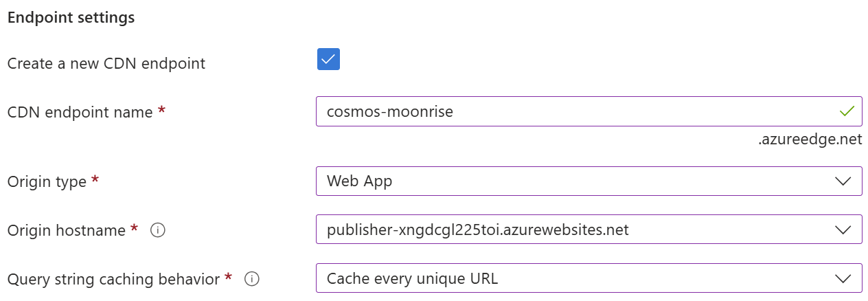
Task: Click the green validation checkmark in endpoint name
Action: [847, 111]
